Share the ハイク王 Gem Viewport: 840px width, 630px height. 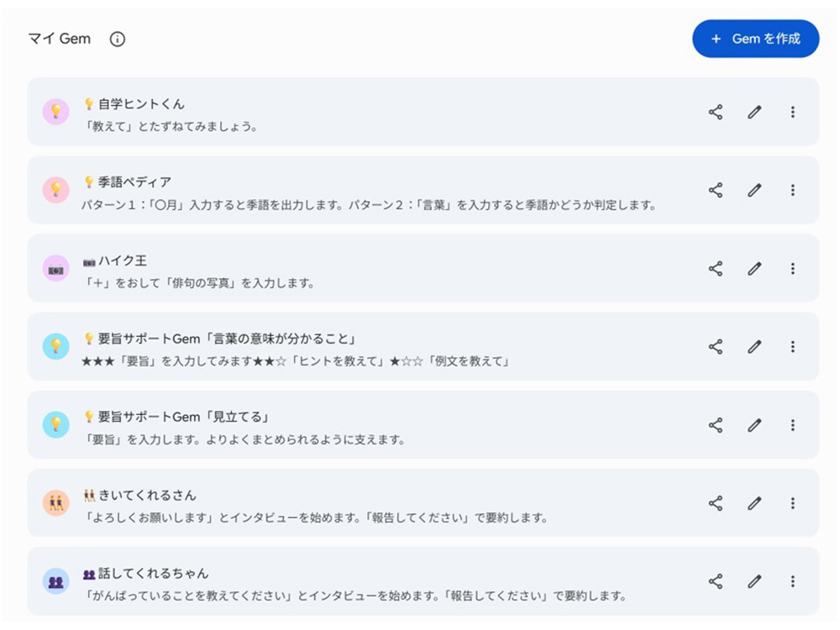pyautogui.click(x=716, y=269)
